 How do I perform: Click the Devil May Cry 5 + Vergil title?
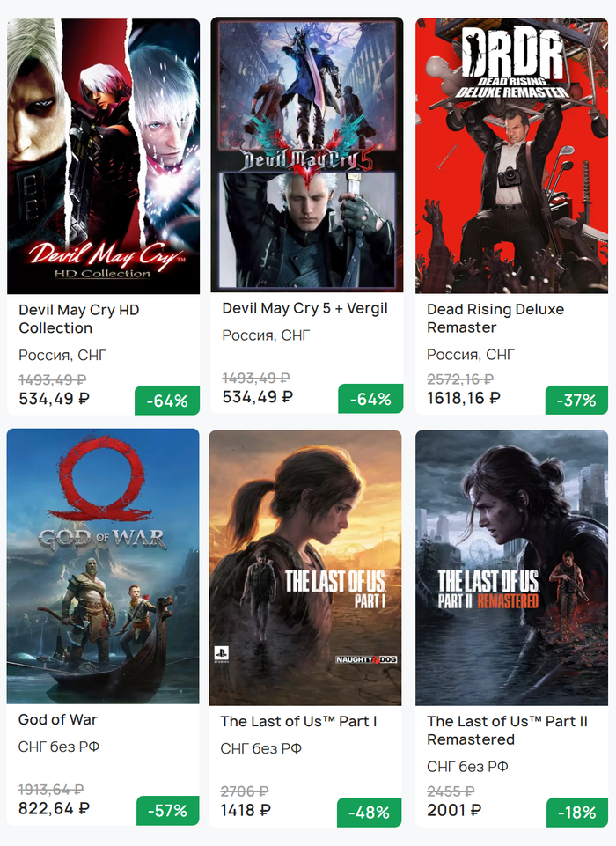(304, 308)
